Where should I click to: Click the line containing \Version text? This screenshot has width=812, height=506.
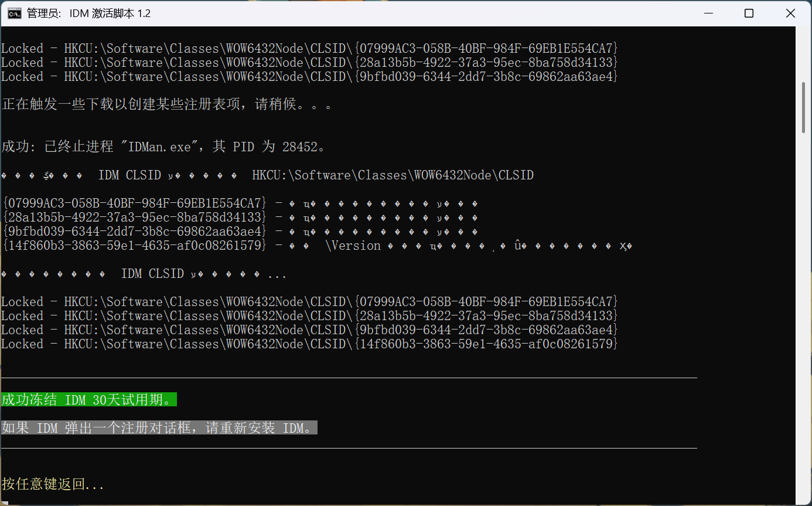point(316,246)
